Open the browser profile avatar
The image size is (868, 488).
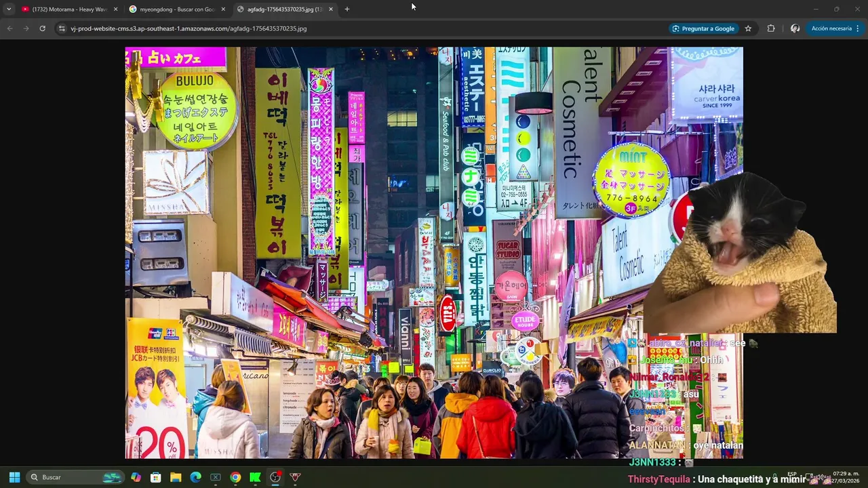[795, 28]
